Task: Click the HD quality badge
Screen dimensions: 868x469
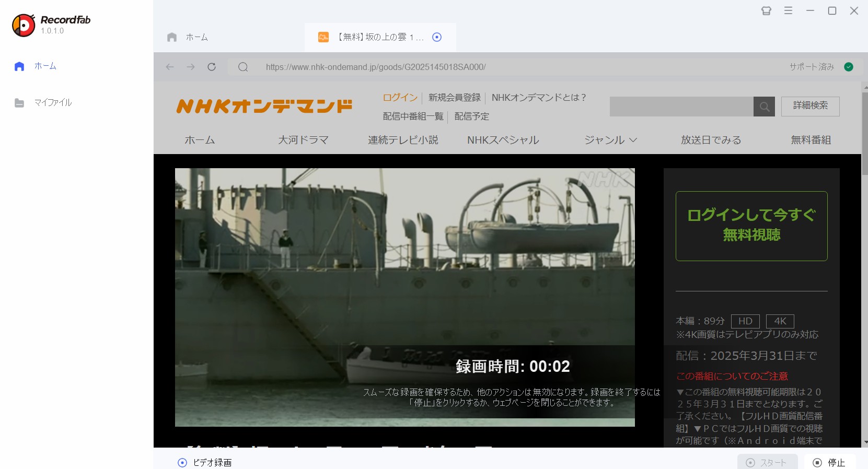Action: click(x=745, y=321)
